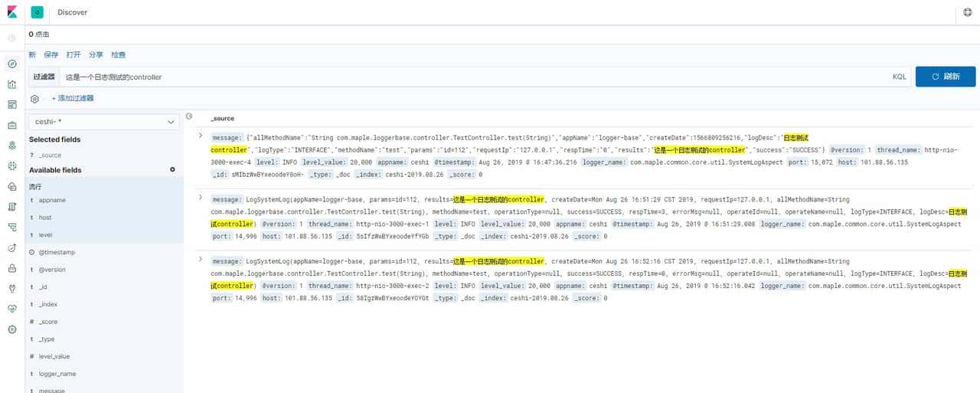Open the Visualize app icon in sidebar

(11, 84)
